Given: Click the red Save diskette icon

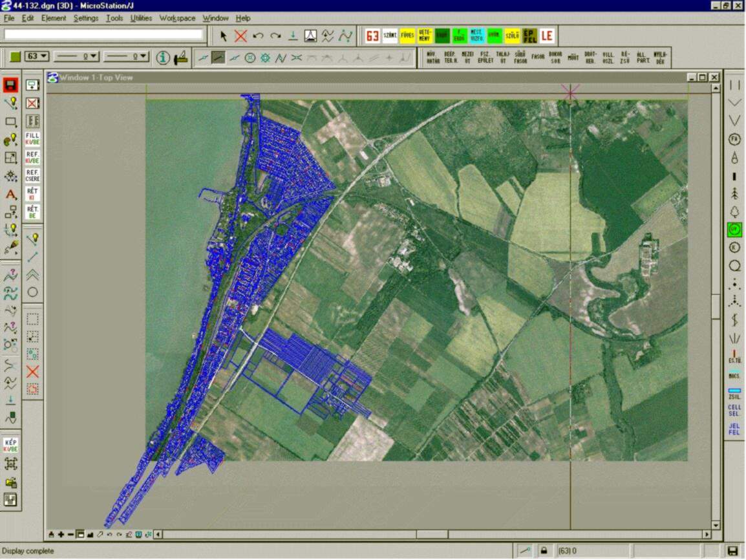Looking at the screenshot, I should pos(10,85).
